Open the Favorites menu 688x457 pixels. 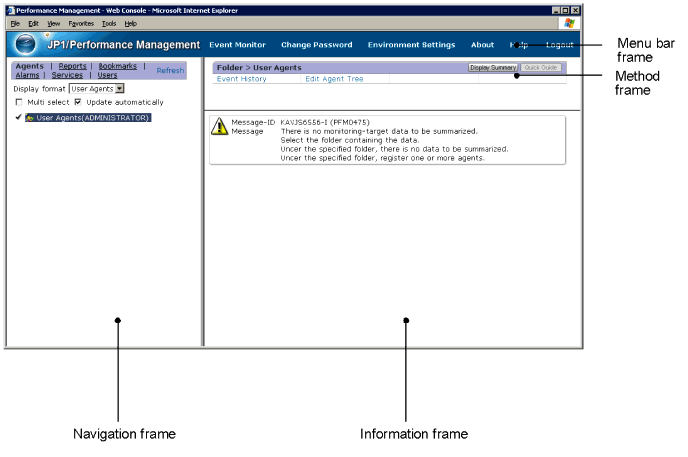(x=81, y=23)
